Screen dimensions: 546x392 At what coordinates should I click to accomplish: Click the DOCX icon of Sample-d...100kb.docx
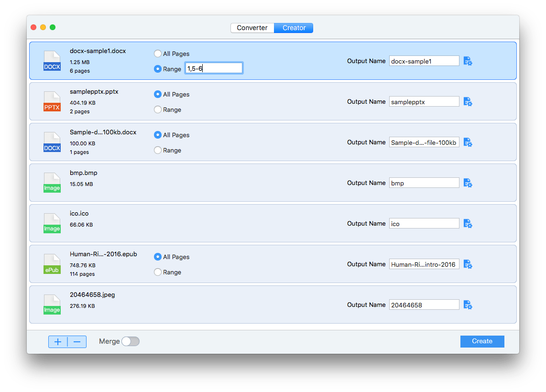point(52,142)
